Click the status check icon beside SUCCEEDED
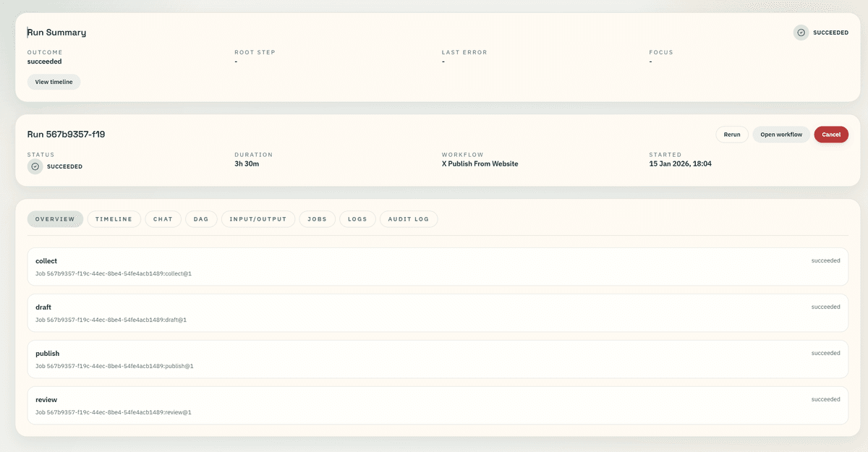This screenshot has width=868, height=452. (34, 166)
